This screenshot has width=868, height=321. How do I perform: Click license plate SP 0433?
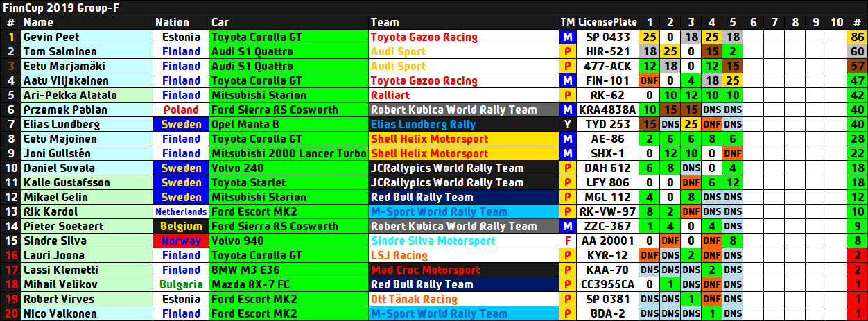tap(607, 37)
